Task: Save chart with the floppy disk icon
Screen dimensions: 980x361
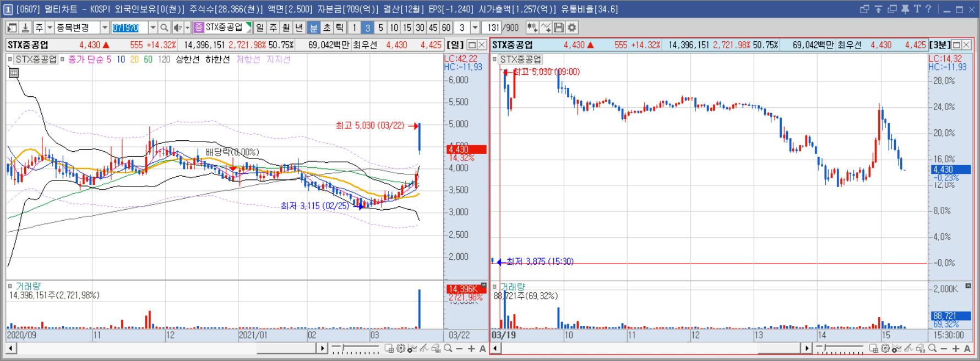Action: 559,28
